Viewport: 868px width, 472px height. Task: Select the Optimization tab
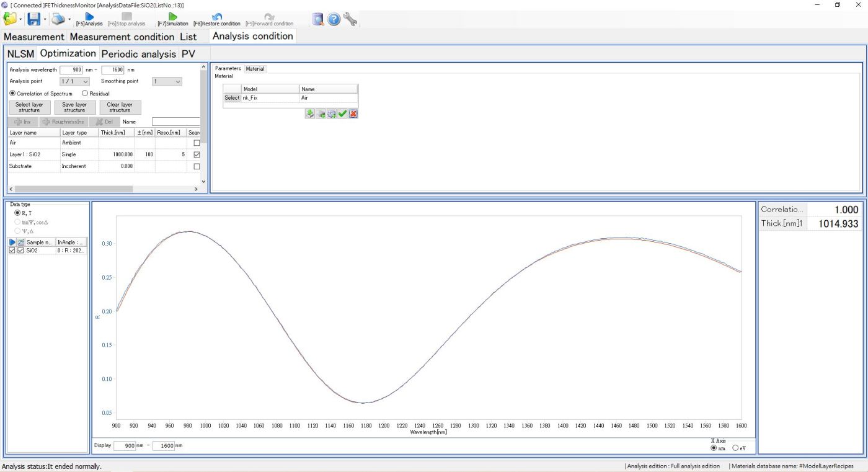(x=68, y=53)
